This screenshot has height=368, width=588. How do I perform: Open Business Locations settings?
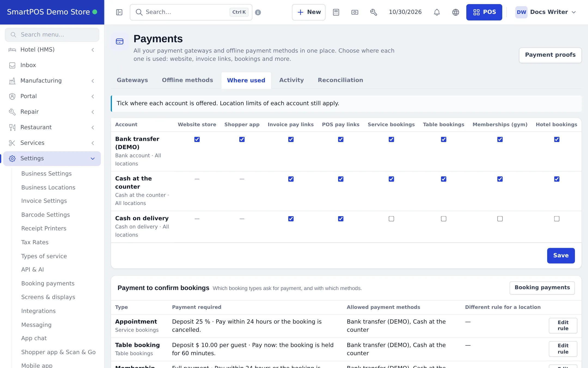tap(48, 188)
